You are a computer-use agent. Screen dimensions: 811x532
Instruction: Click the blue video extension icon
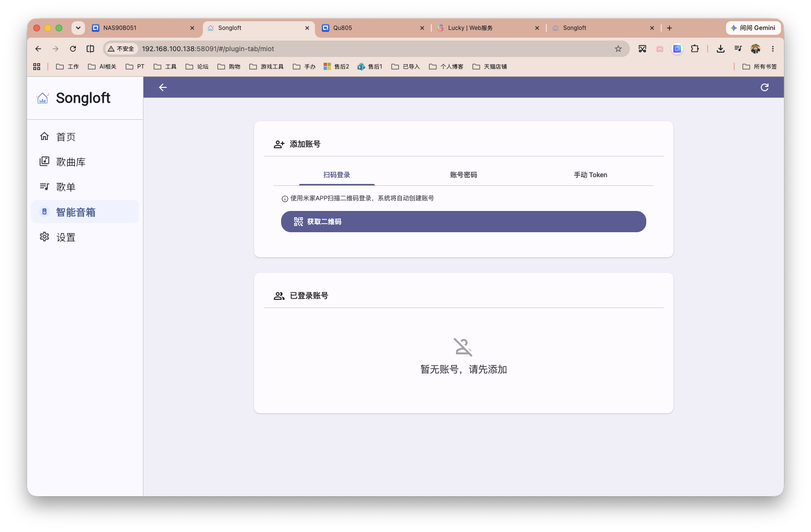pos(677,49)
